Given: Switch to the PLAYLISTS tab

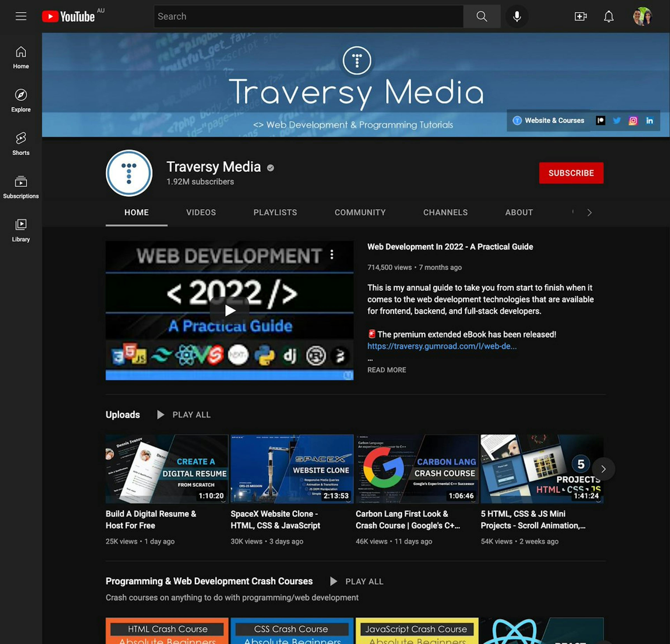Looking at the screenshot, I should [x=275, y=212].
